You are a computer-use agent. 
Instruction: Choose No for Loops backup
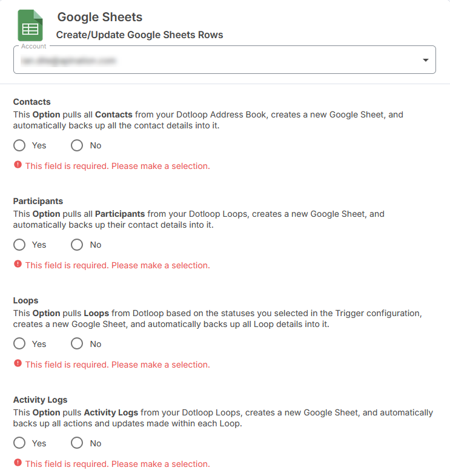[x=77, y=344]
